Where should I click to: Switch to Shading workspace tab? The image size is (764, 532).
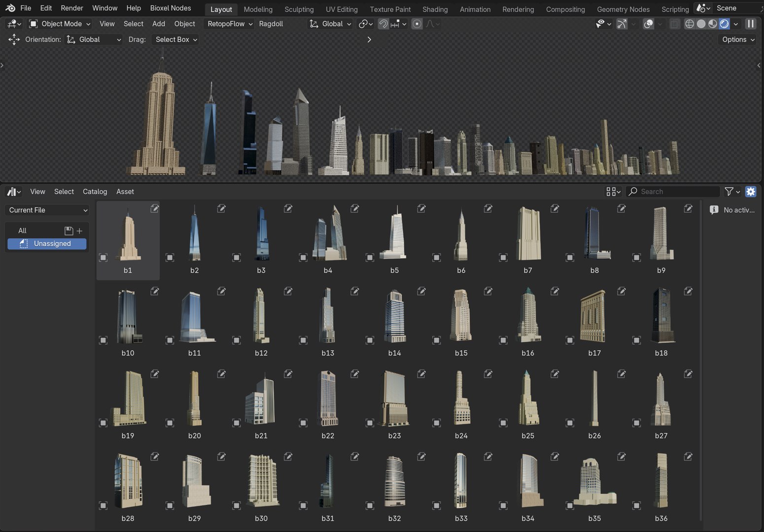(435, 9)
